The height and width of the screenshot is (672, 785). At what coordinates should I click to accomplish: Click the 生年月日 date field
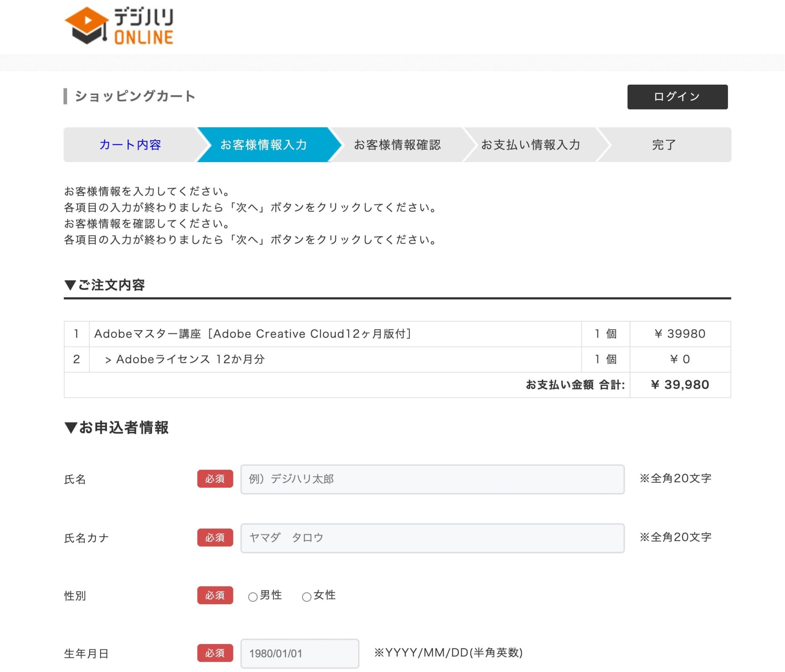(300, 654)
